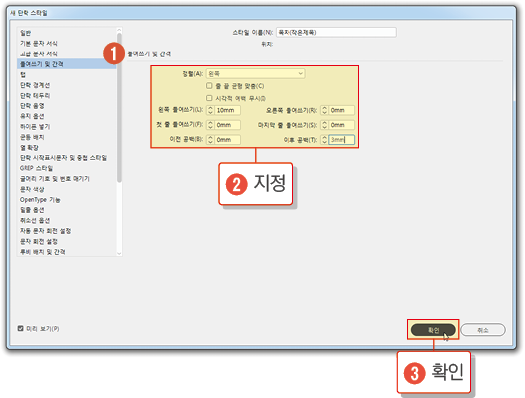
Task: Select 밑줄 옵션 in the list
Action: pyautogui.click(x=32, y=210)
